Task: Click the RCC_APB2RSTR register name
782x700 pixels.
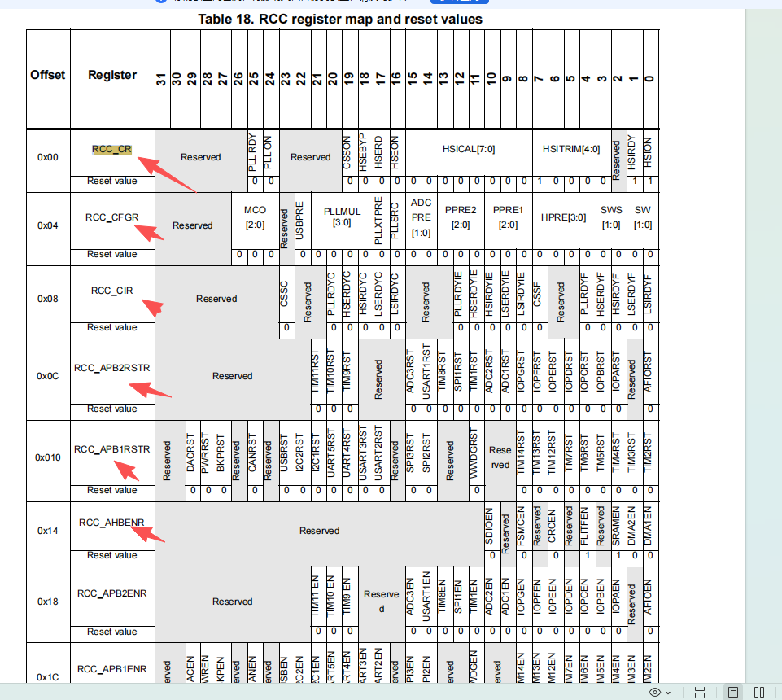Action: click(x=111, y=368)
